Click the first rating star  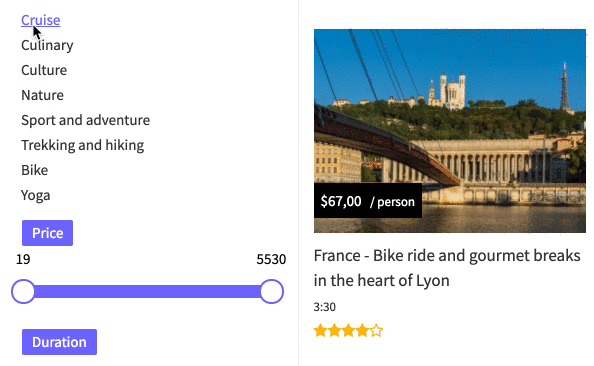[320, 330]
